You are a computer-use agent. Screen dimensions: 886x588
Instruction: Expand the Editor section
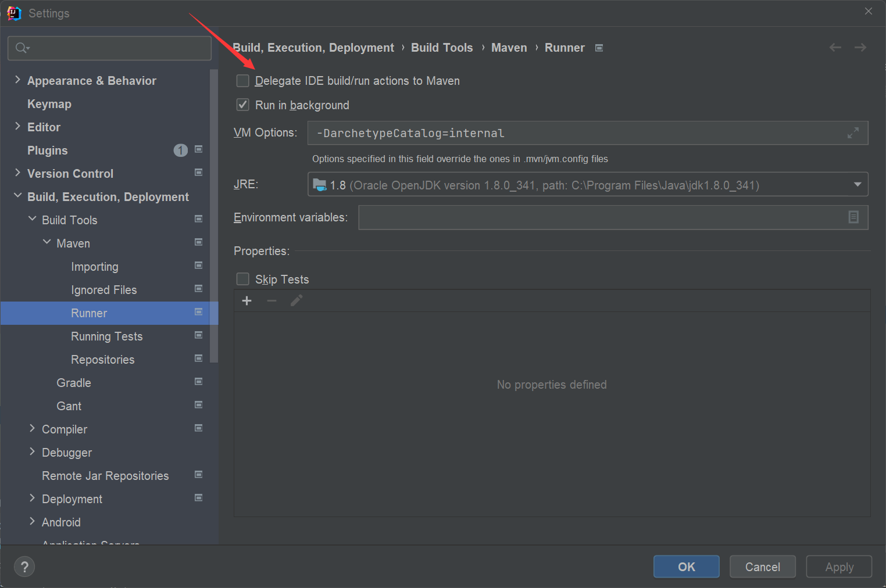coord(17,127)
